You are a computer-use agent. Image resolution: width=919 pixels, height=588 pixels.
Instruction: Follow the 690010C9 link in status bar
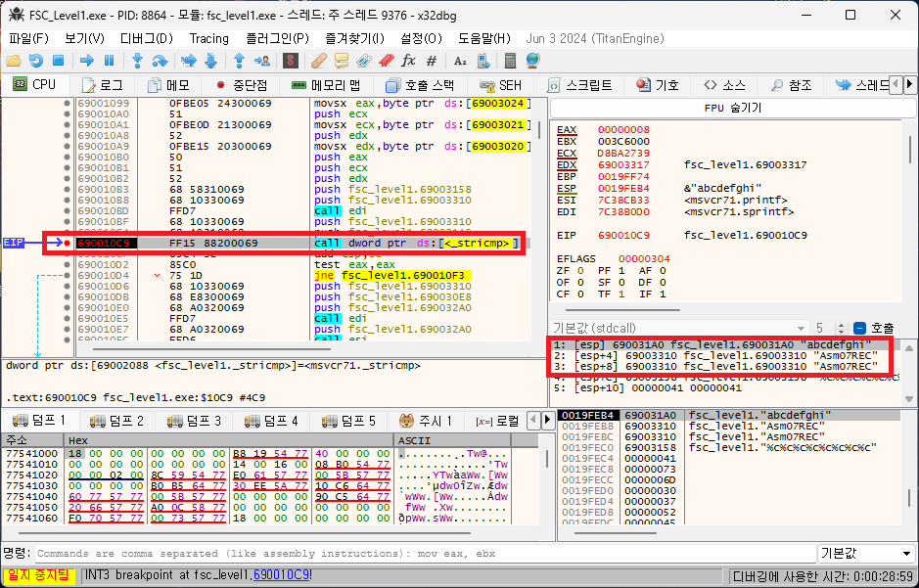click(281, 575)
